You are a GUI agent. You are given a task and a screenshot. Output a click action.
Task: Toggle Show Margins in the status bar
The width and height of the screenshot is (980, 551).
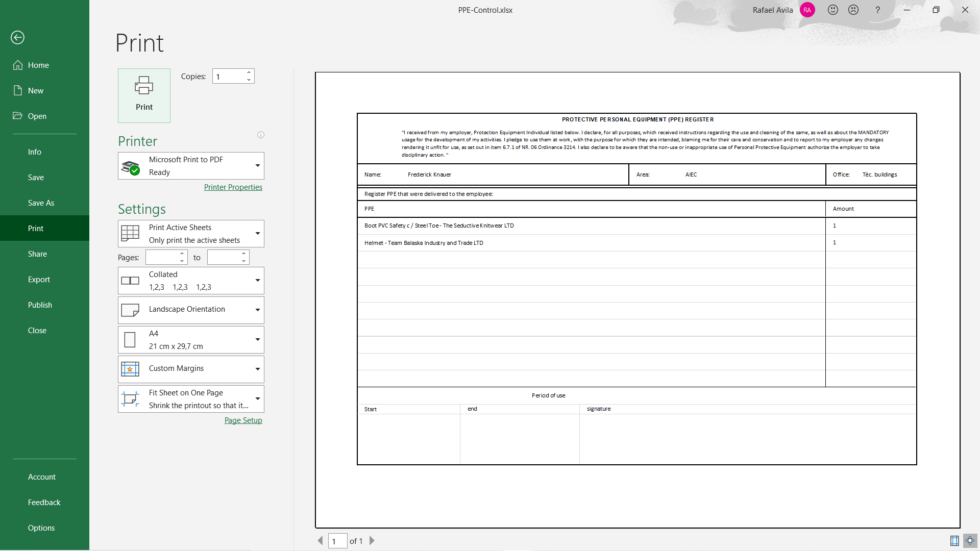pyautogui.click(x=954, y=541)
